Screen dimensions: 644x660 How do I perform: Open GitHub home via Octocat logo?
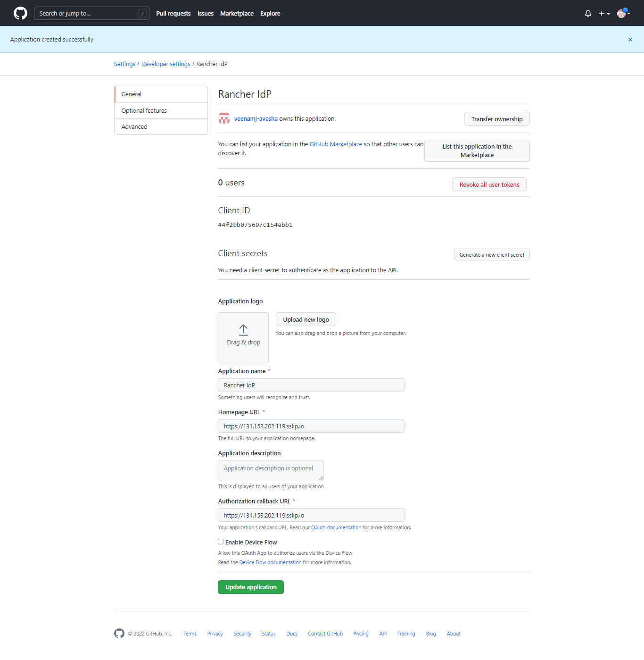[20, 13]
